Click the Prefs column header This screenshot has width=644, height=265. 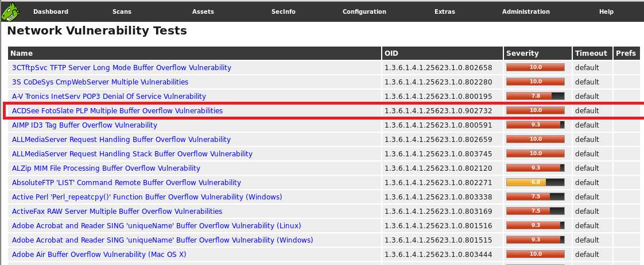point(626,53)
